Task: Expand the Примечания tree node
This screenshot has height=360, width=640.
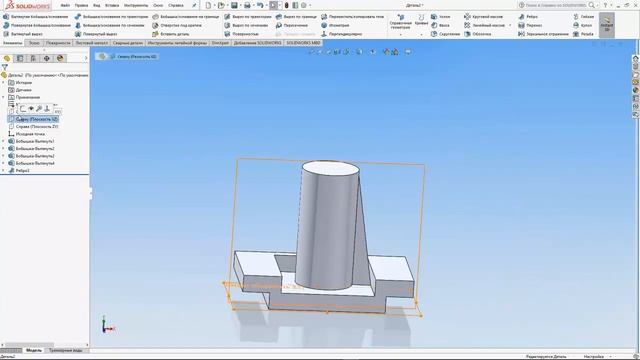Action: (x=3, y=97)
